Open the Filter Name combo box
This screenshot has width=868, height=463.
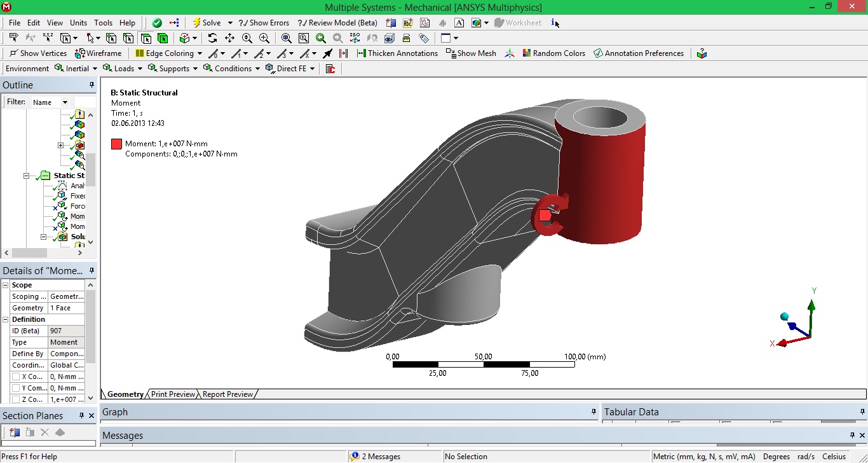click(x=51, y=102)
